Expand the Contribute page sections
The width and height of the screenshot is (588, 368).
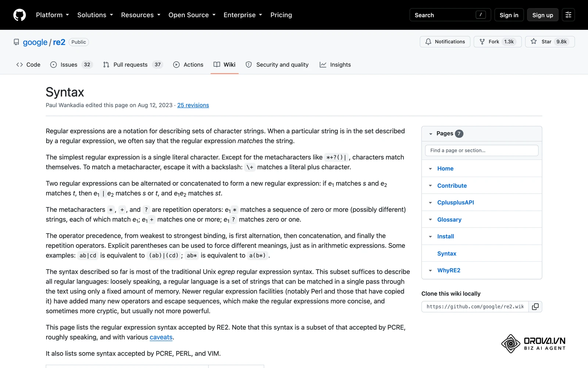pos(430,186)
